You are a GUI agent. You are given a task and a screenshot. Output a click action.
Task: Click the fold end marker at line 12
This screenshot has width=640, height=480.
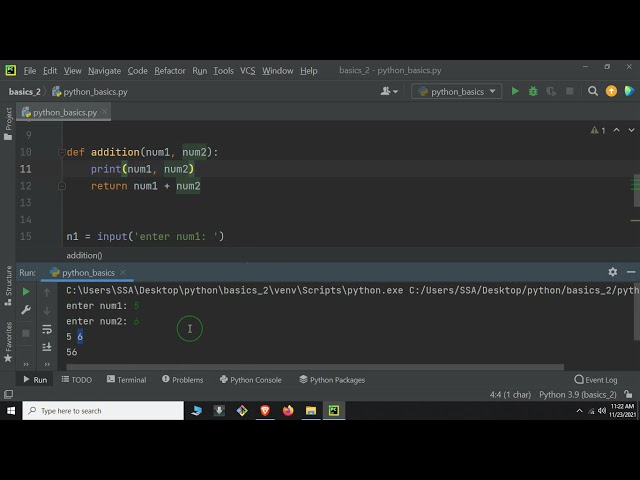[62, 186]
